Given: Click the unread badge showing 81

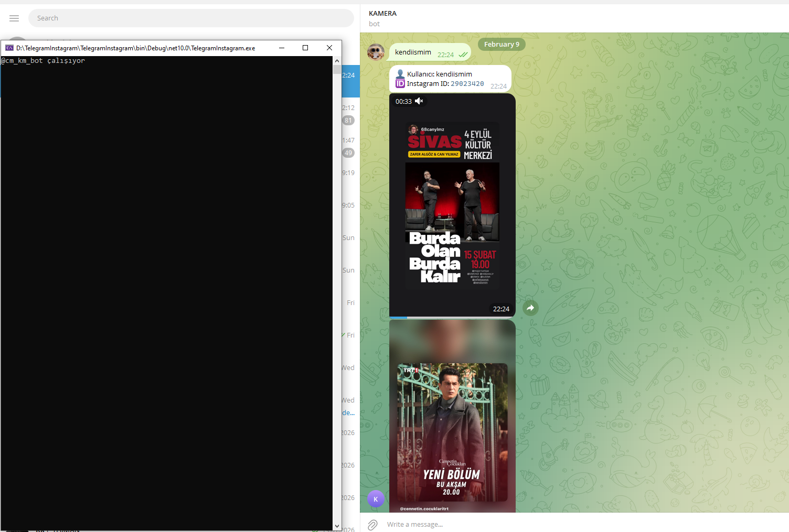Looking at the screenshot, I should (x=348, y=121).
